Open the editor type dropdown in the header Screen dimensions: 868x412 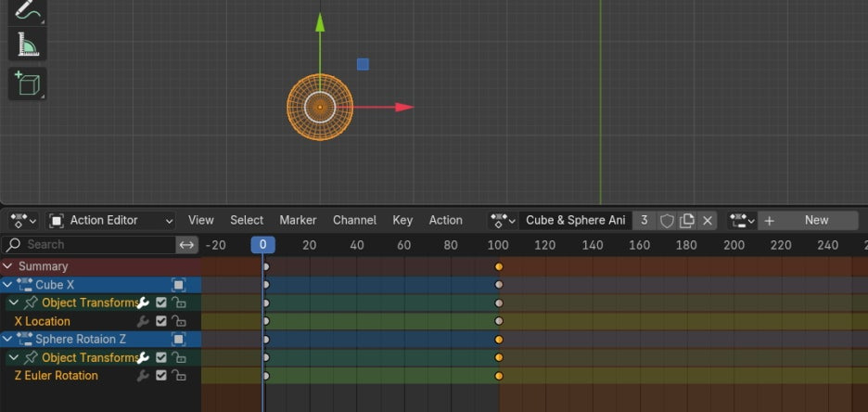pos(22,221)
